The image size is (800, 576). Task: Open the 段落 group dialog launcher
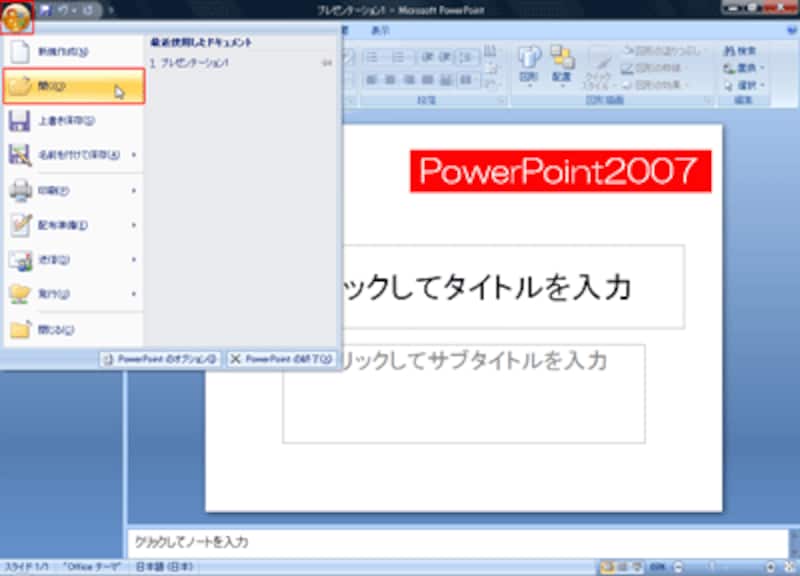(x=502, y=101)
